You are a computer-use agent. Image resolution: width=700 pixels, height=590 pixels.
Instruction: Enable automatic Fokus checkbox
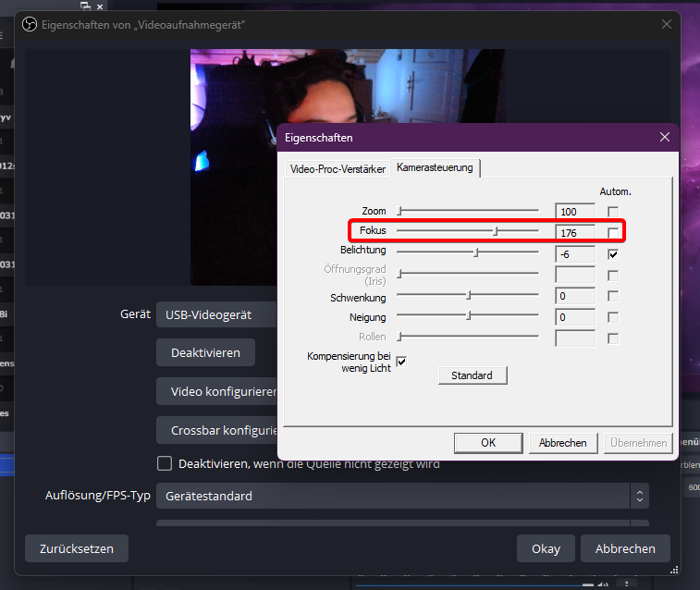point(613,232)
